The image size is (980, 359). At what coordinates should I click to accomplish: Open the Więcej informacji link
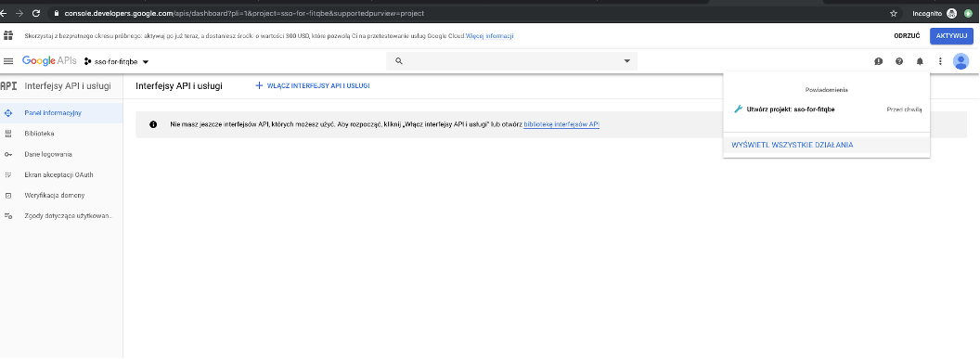pos(489,36)
